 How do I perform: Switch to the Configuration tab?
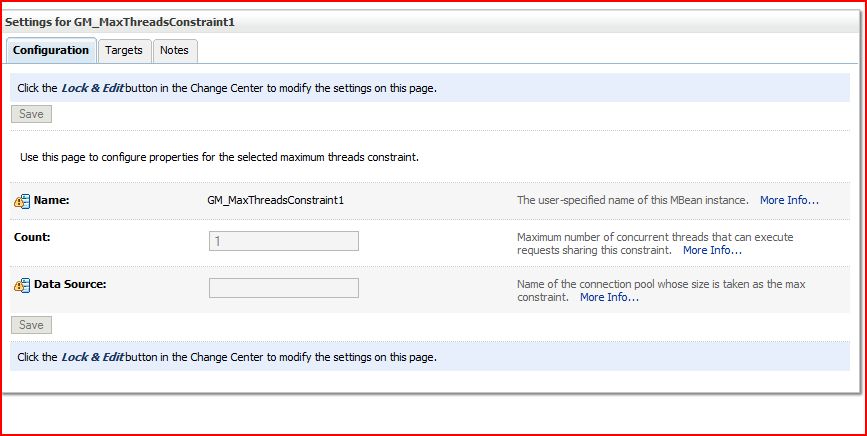pyautogui.click(x=51, y=50)
